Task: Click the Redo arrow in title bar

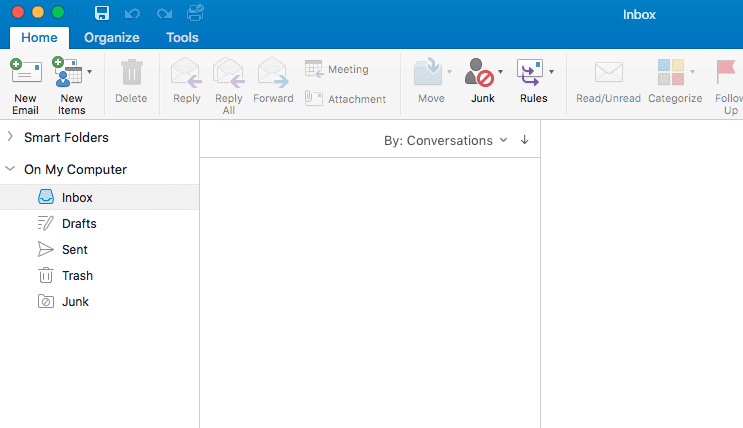Action: (x=164, y=13)
